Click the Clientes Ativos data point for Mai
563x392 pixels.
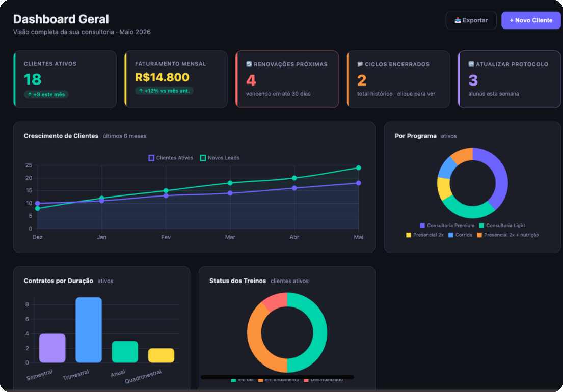(358, 183)
